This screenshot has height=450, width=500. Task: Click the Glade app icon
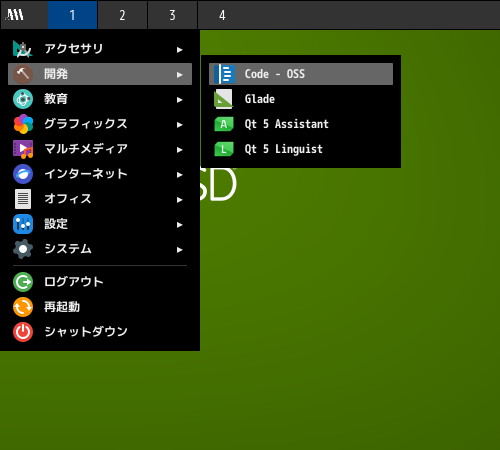(224, 99)
